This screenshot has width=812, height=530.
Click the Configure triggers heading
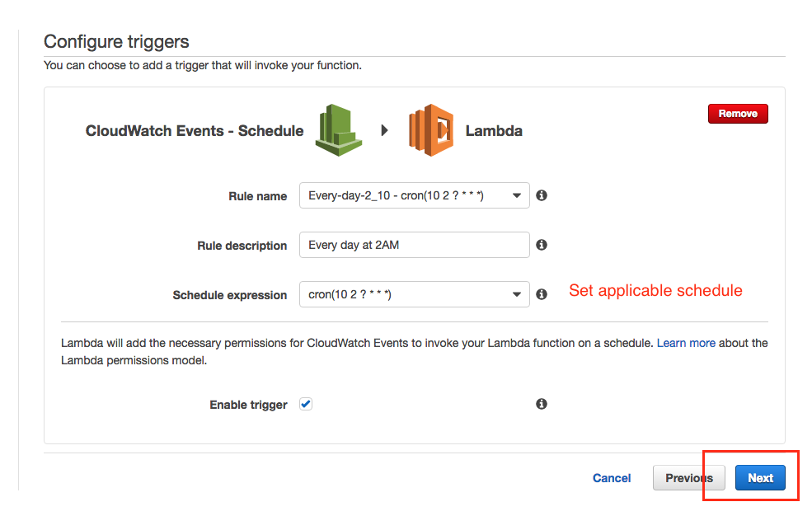[x=116, y=42]
